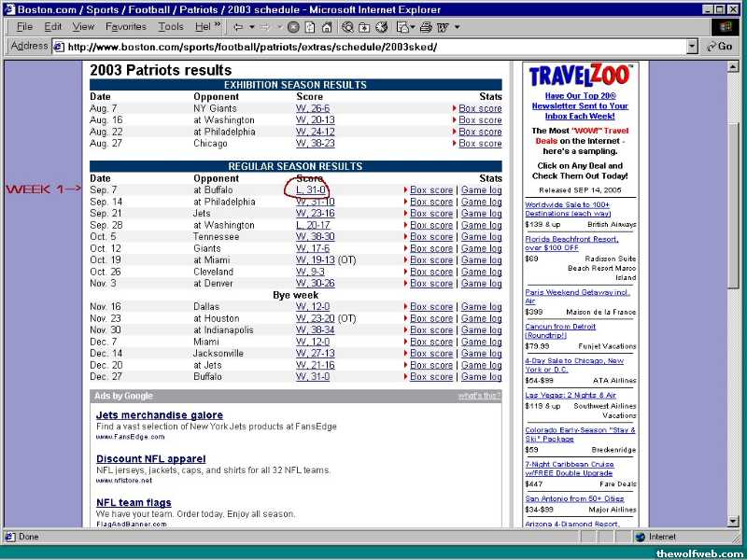
Task: Refresh the page using the toolbar icon
Action: [x=310, y=27]
